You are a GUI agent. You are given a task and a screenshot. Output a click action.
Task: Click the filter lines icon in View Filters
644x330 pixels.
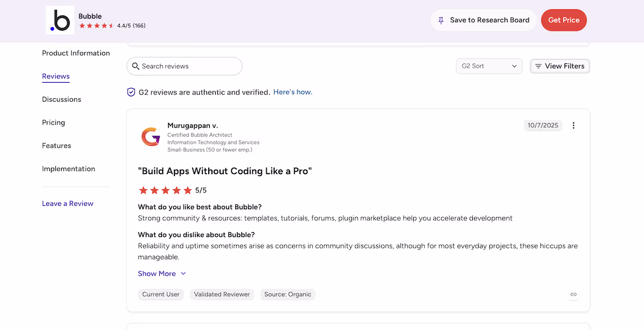click(538, 66)
